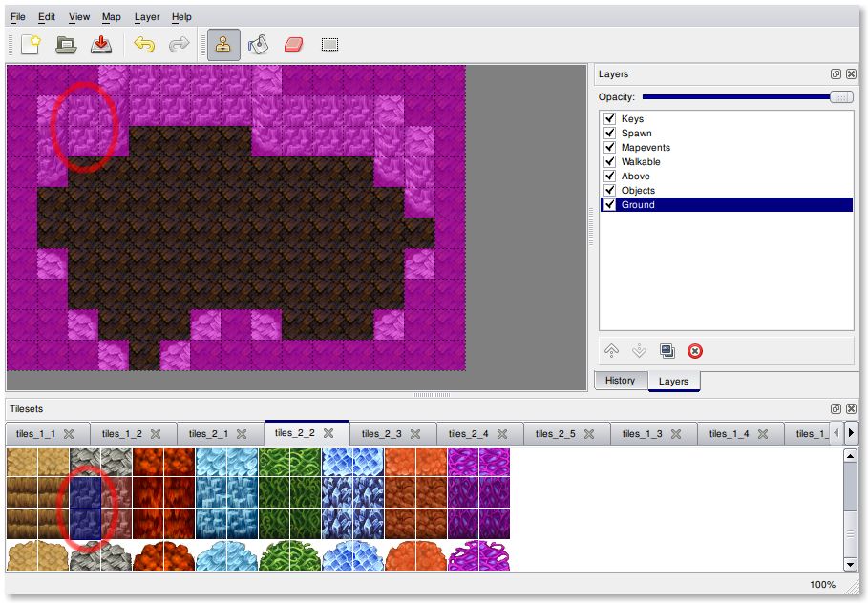Hide the Keys layer
Image resolution: width=868 pixels, height=603 pixels.
coord(609,119)
